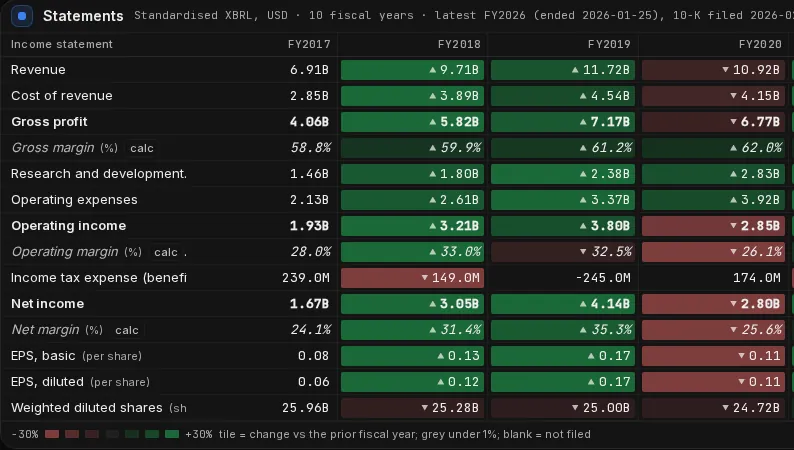Click the Income statement column header
Image resolution: width=794 pixels, height=450 pixels.
pyautogui.click(x=62, y=44)
